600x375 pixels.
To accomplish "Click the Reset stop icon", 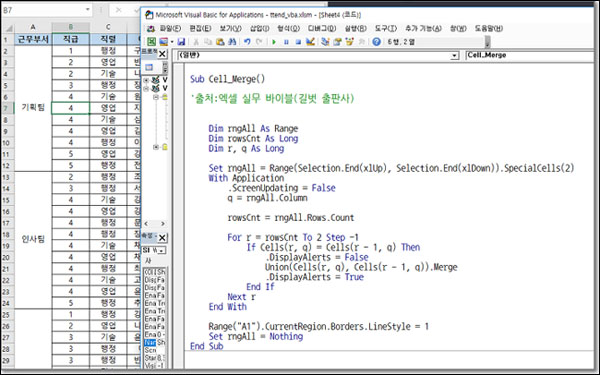I will point(298,42).
